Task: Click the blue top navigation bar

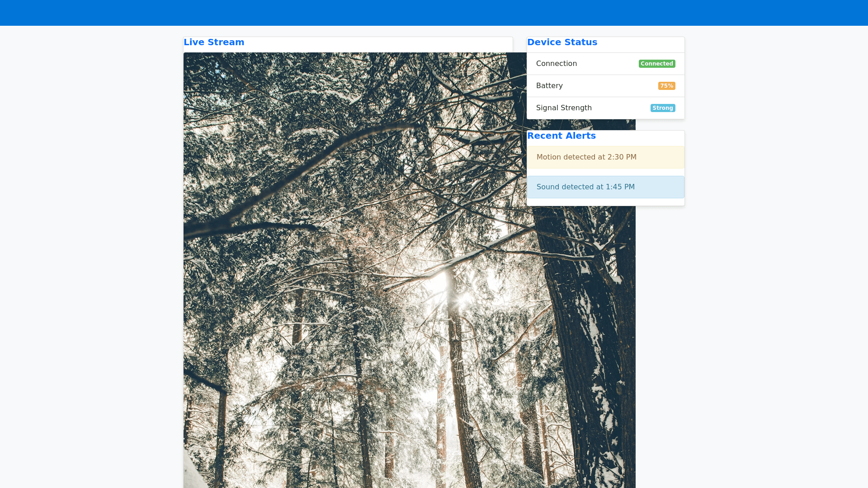Action: point(434,13)
